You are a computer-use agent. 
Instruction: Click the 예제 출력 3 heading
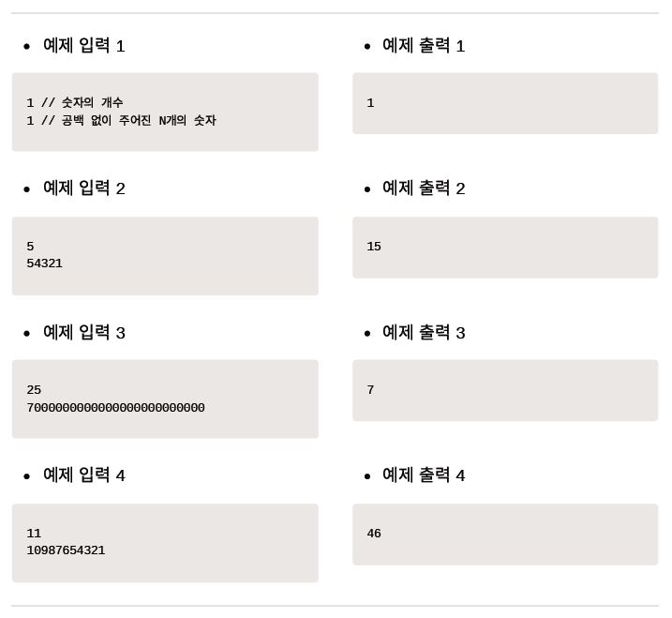point(424,332)
